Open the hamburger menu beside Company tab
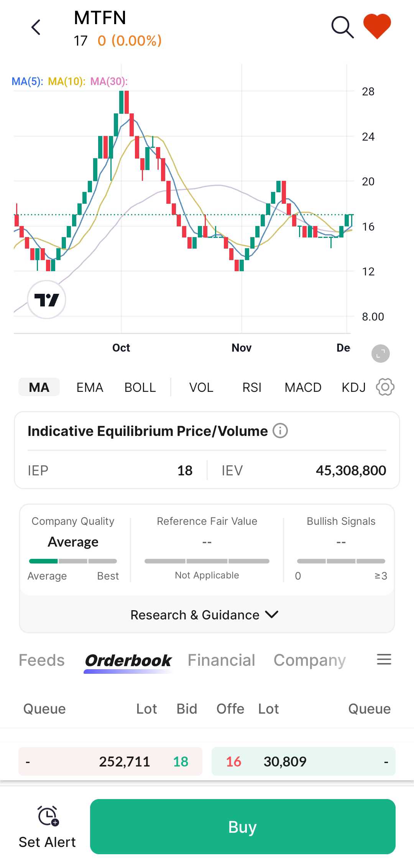The image size is (414, 868). pyautogui.click(x=384, y=660)
